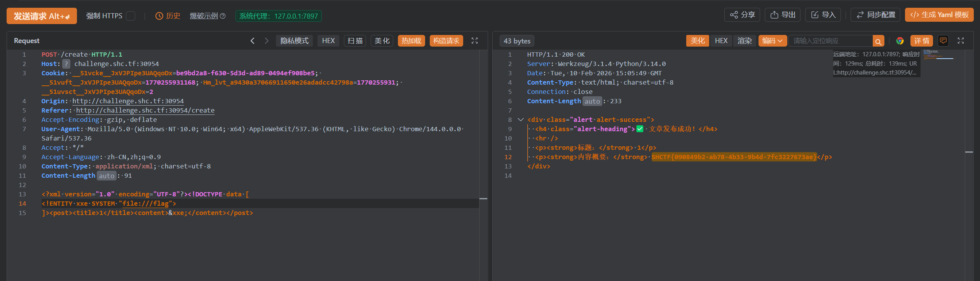This screenshot has height=281, width=980.
Task: Click the 扫描 scan button
Action: click(355, 41)
